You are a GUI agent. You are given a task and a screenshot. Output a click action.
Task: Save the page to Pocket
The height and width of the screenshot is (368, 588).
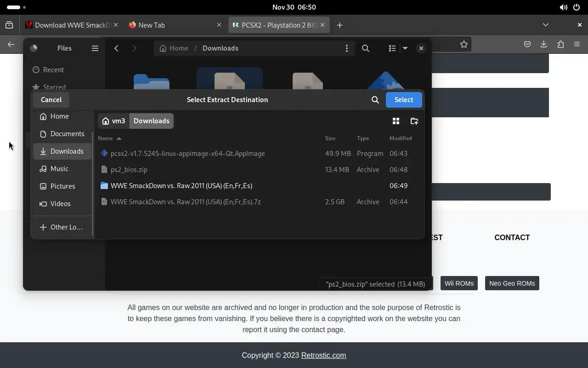[527, 44]
